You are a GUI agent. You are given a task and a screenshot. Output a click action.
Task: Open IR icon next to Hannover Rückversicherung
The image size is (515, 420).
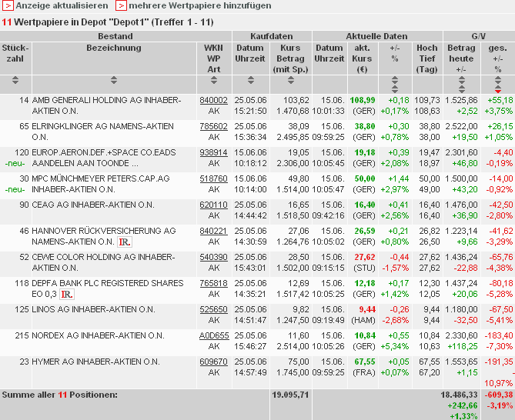coord(125,242)
